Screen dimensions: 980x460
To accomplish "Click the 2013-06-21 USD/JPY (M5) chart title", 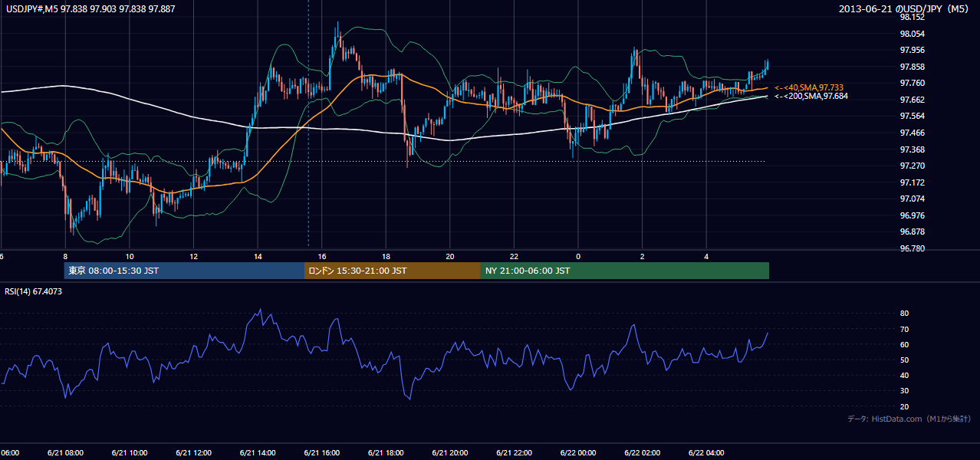I will (x=905, y=8).
